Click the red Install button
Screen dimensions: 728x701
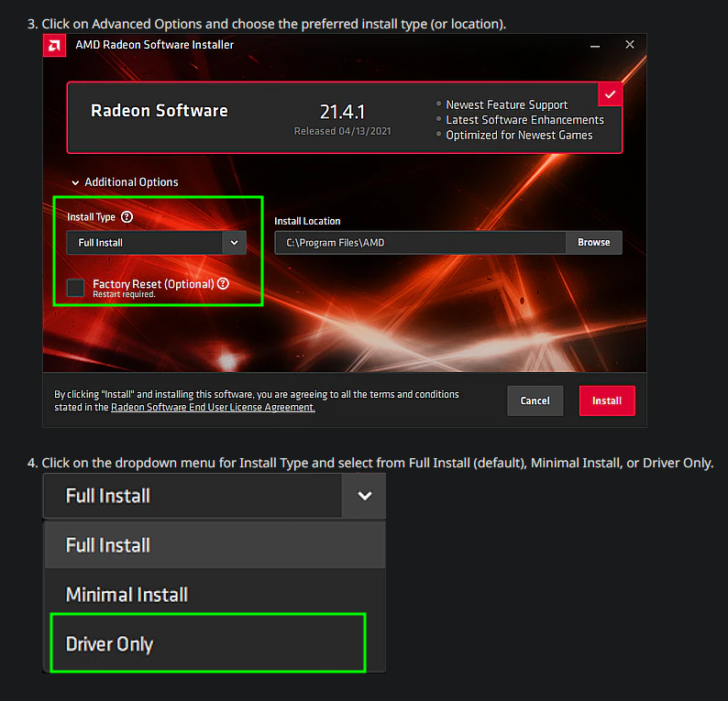(x=607, y=400)
